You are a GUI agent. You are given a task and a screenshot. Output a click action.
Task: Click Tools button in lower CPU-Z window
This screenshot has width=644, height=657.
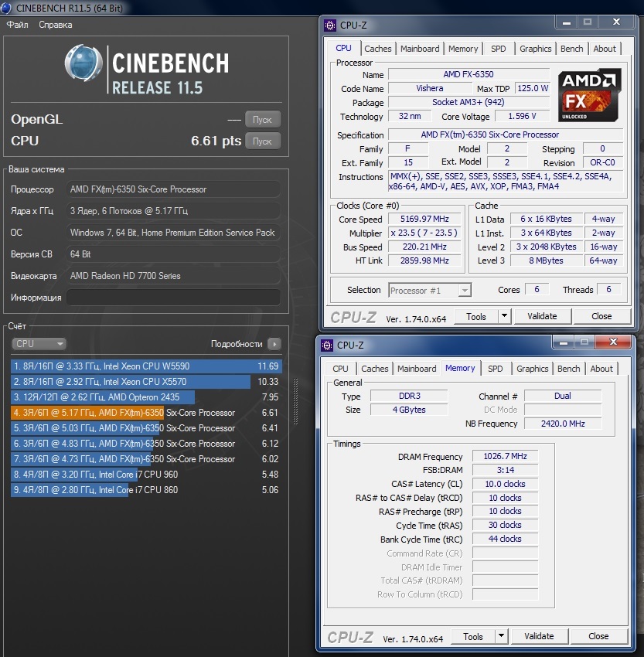point(472,636)
